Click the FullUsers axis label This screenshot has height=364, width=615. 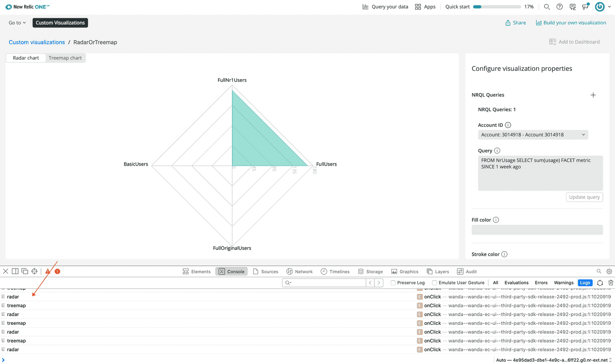click(x=326, y=164)
